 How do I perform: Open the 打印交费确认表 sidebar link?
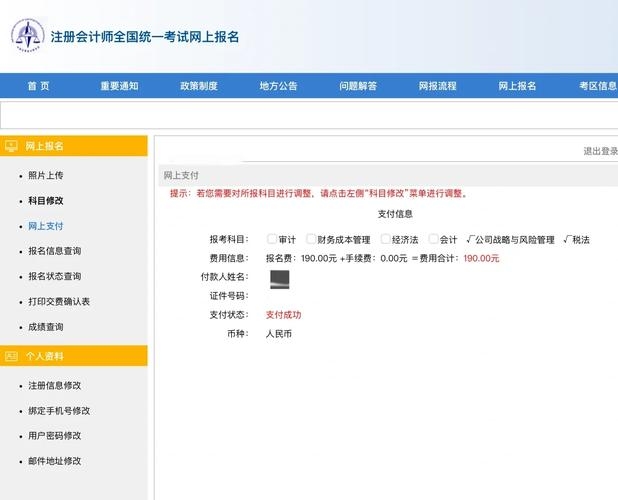click(x=59, y=301)
